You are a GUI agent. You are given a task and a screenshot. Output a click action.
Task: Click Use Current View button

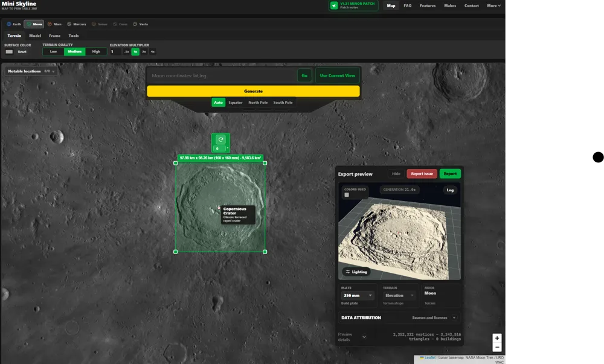pyautogui.click(x=338, y=75)
